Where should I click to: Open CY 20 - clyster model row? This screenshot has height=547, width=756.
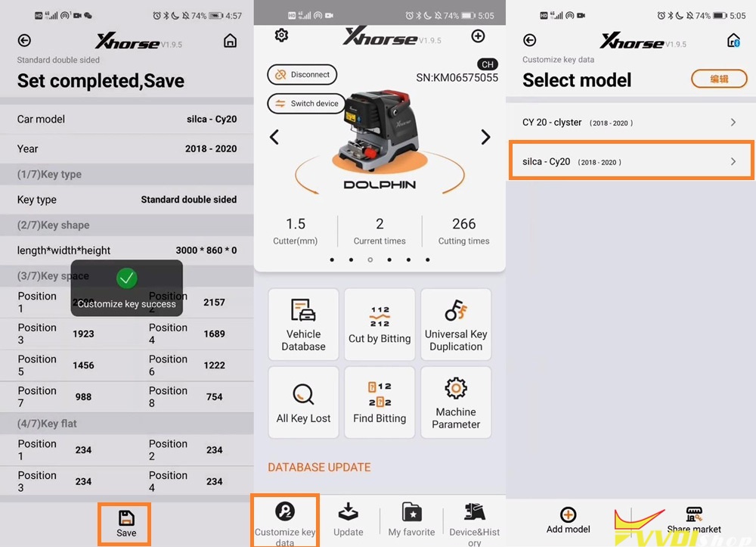click(x=631, y=123)
